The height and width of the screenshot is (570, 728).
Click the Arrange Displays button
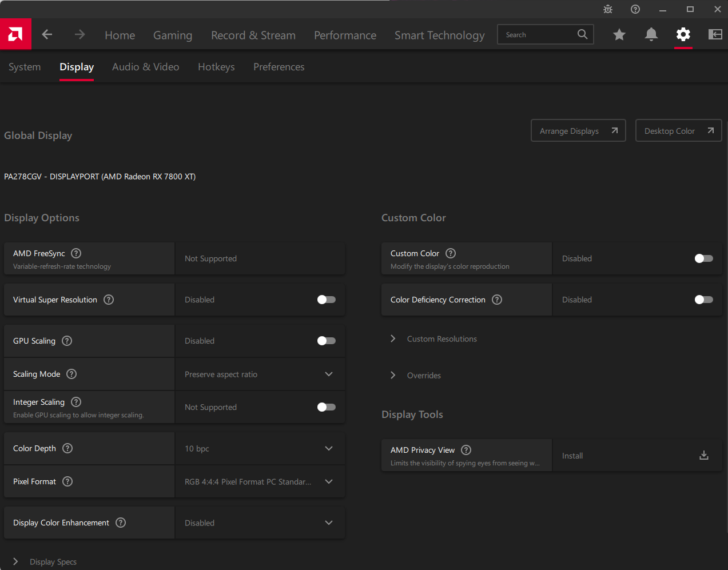coord(578,130)
